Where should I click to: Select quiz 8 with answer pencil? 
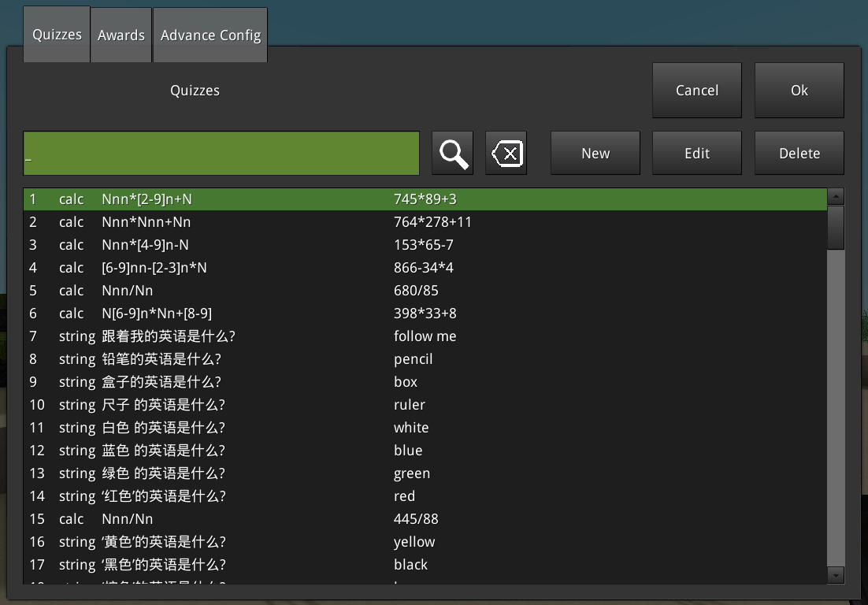pos(425,359)
